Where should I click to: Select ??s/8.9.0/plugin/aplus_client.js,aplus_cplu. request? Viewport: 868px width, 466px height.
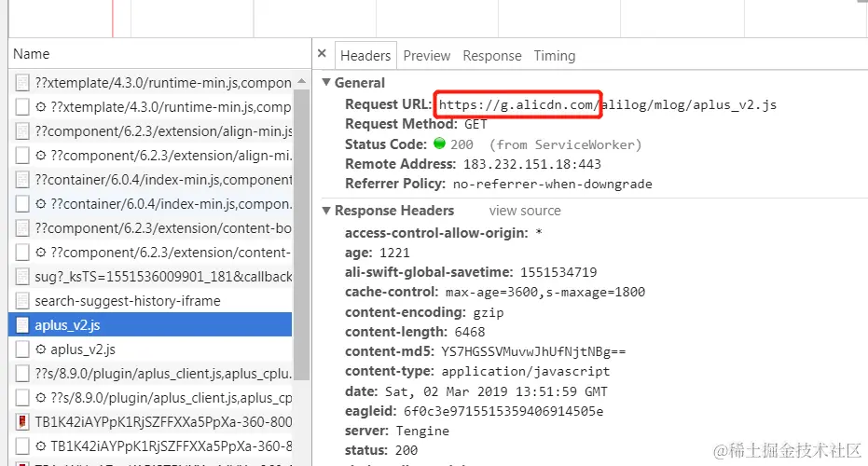tap(150, 374)
